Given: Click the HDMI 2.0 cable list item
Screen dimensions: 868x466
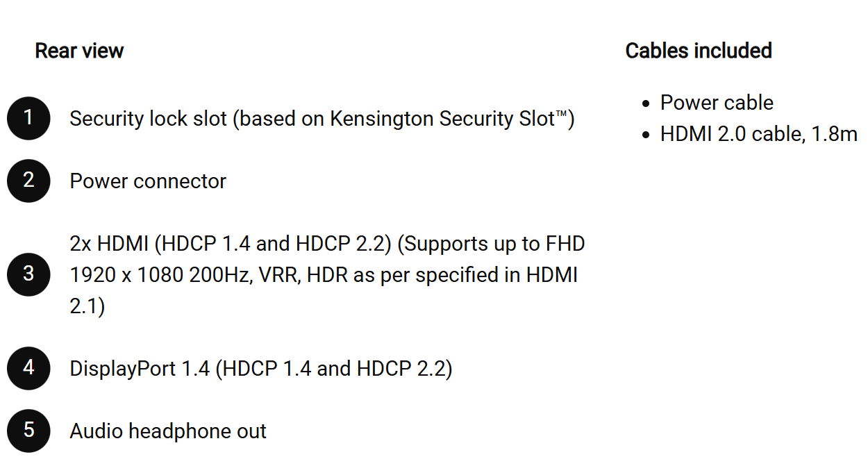Looking at the screenshot, I should [x=759, y=134].
